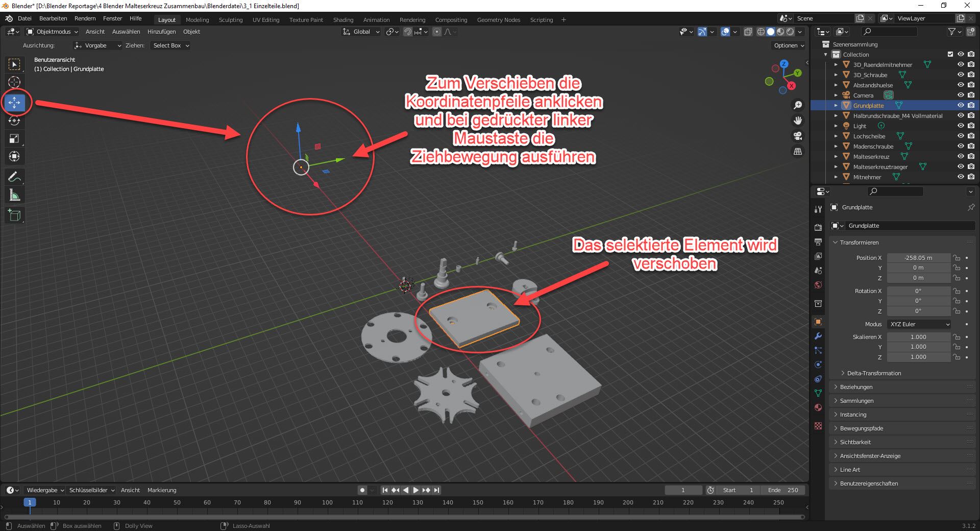Click the Optionen button
The image size is (980, 531).
(789, 45)
